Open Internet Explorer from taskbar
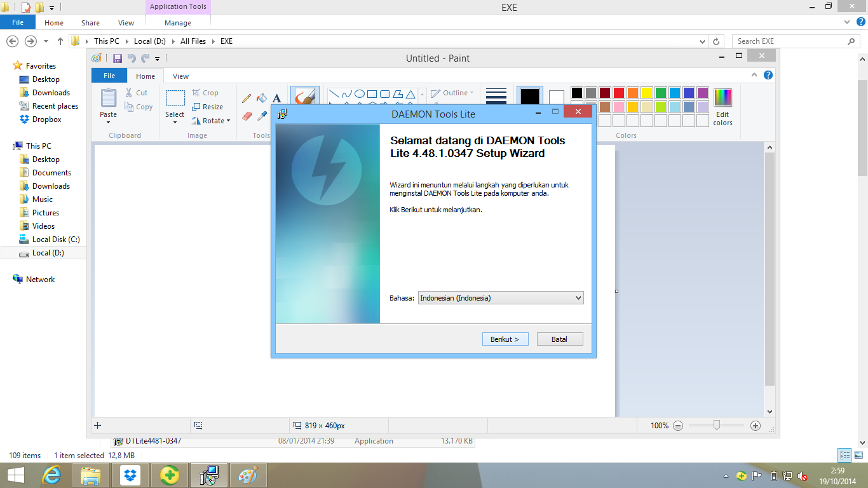This screenshot has height=488, width=868. 52,475
